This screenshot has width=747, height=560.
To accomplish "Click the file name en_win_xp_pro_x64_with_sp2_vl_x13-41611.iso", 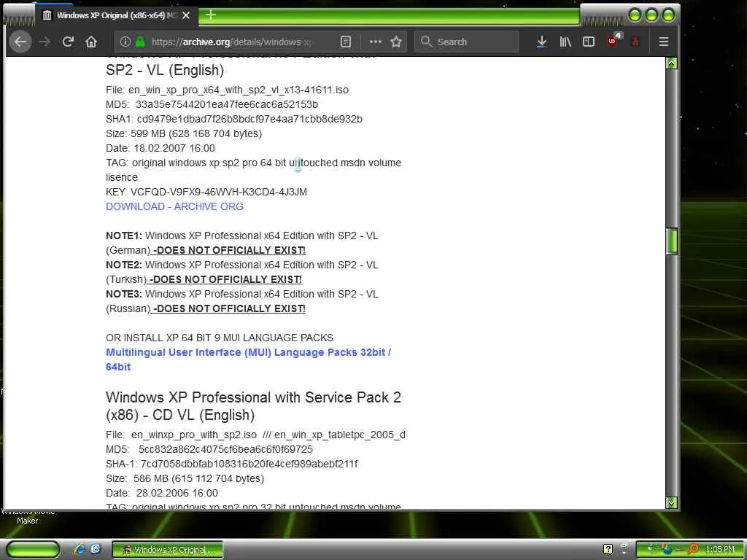I will (x=239, y=90).
